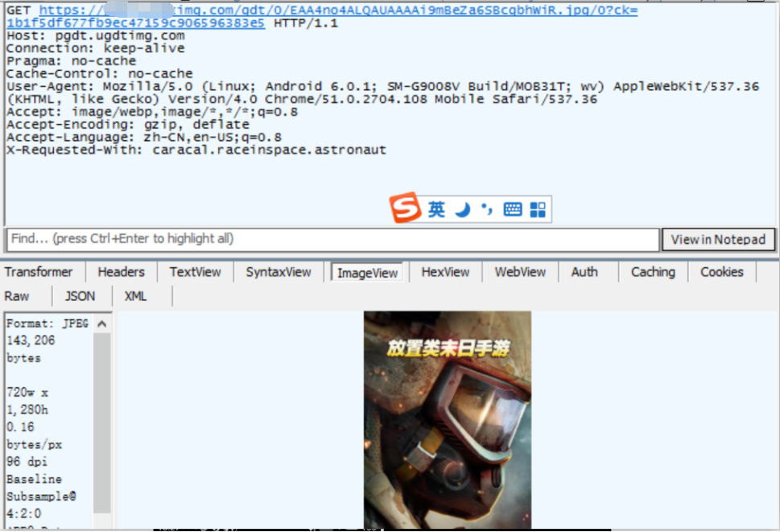This screenshot has width=780, height=532.
Task: Click the 'Baseline' info text
Action: click(35, 480)
